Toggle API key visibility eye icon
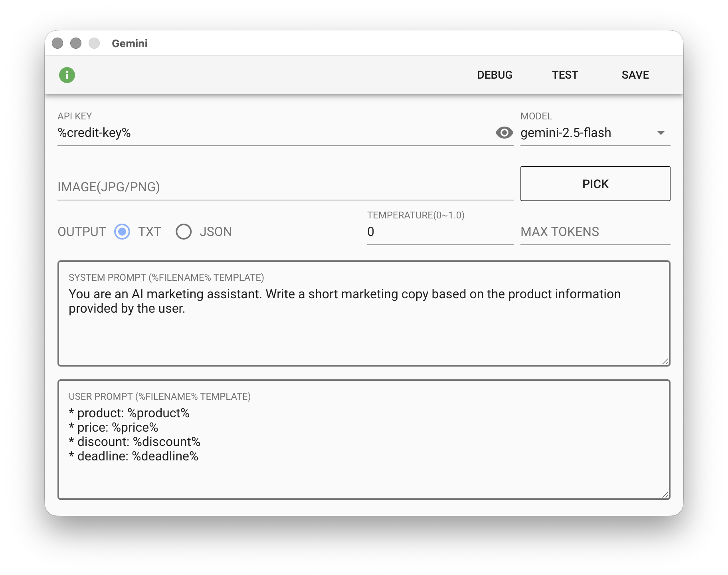Viewport: 728px width, 575px height. [504, 133]
